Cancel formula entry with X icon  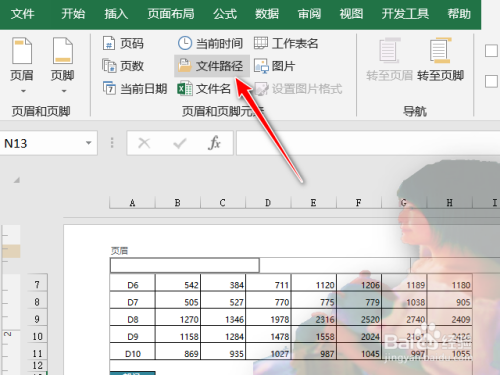pos(144,143)
